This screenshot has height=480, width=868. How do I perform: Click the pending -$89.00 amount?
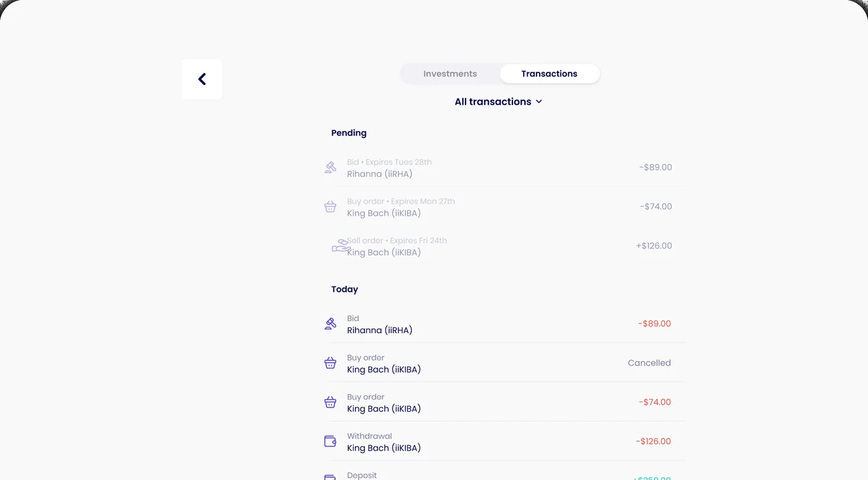click(x=655, y=168)
